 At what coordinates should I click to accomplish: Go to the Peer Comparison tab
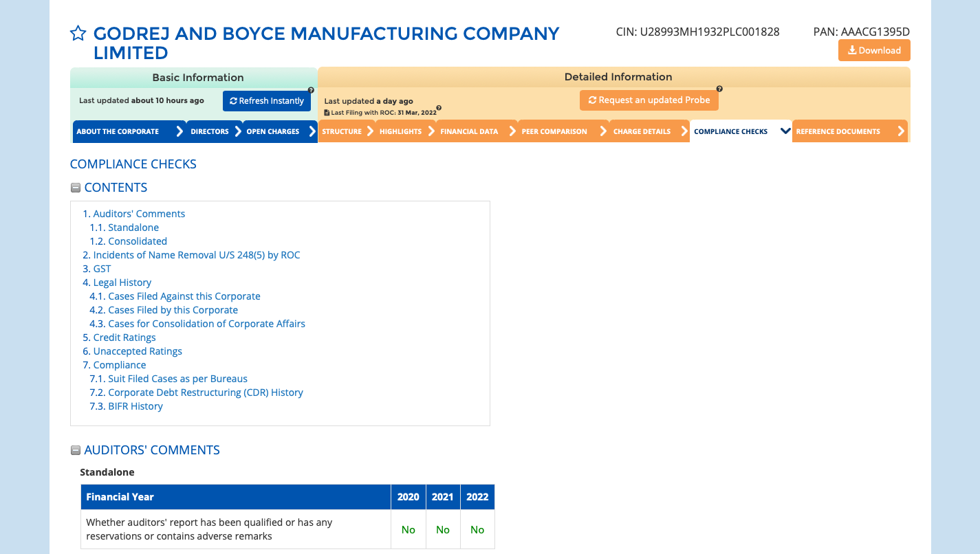pyautogui.click(x=554, y=131)
